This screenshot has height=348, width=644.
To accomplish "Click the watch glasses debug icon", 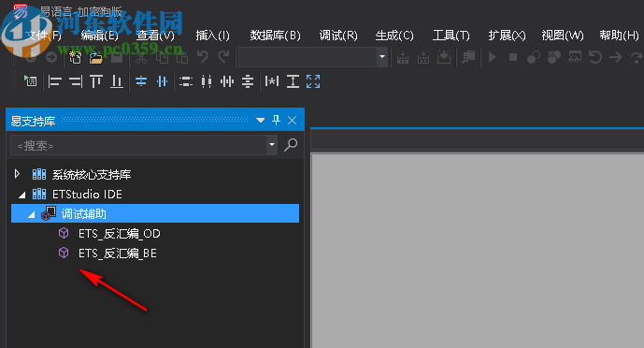I will point(575,57).
